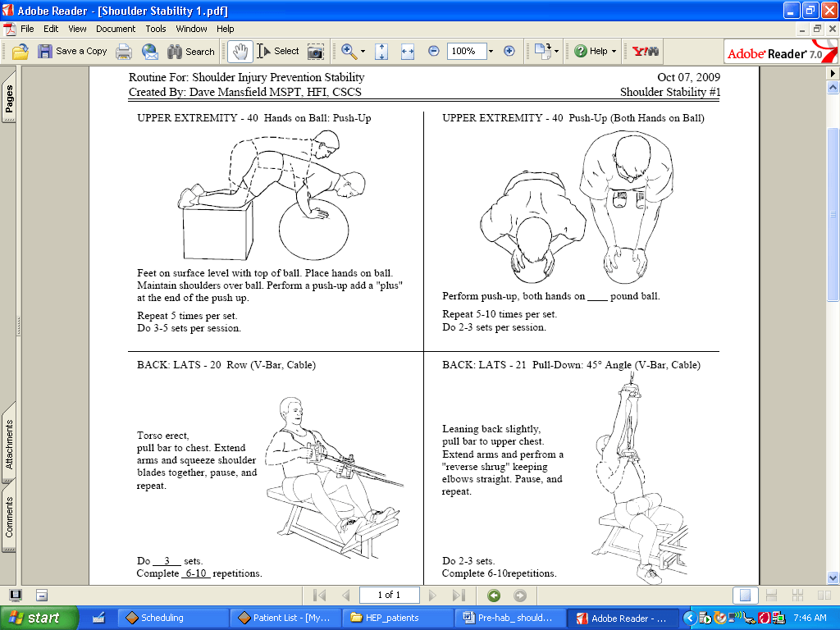Click the 100% zoom level field
Viewport: 840px width, 630px height.
point(466,52)
